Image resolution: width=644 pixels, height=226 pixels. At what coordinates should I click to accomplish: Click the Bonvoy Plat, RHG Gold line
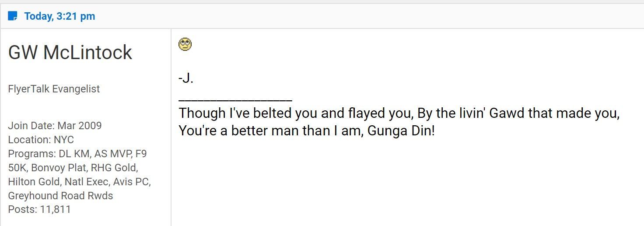pyautogui.click(x=73, y=168)
